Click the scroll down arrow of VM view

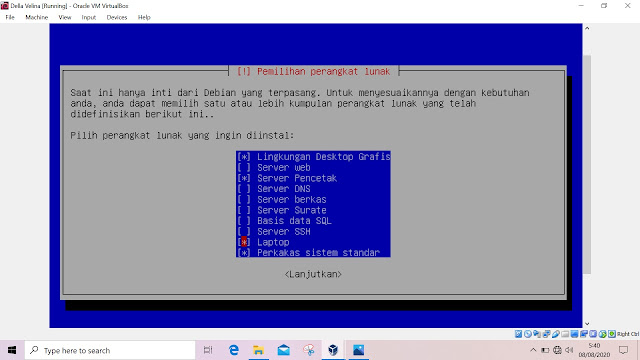point(587,324)
